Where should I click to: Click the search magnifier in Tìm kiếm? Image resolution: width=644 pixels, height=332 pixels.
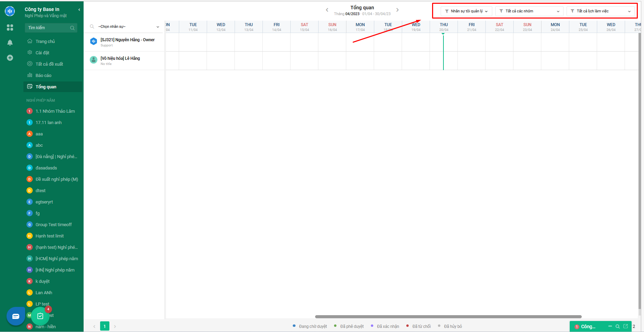[x=72, y=28]
